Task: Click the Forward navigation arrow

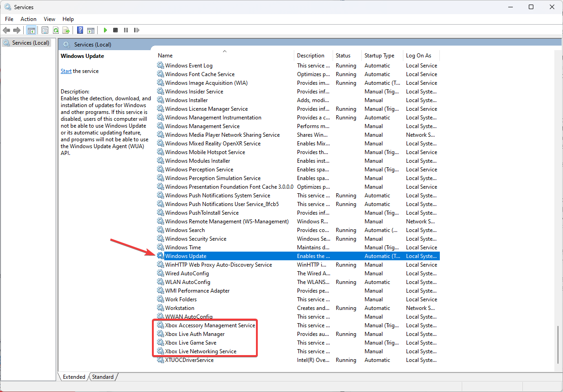Action: [x=17, y=30]
